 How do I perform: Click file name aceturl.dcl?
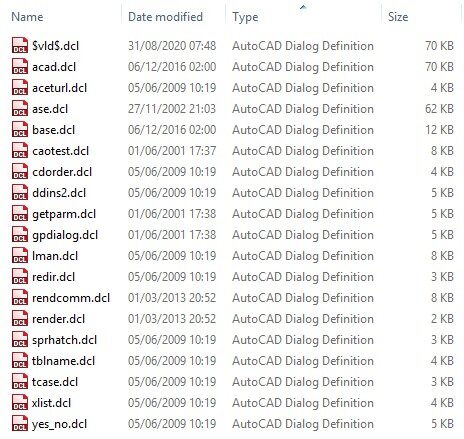point(59,88)
